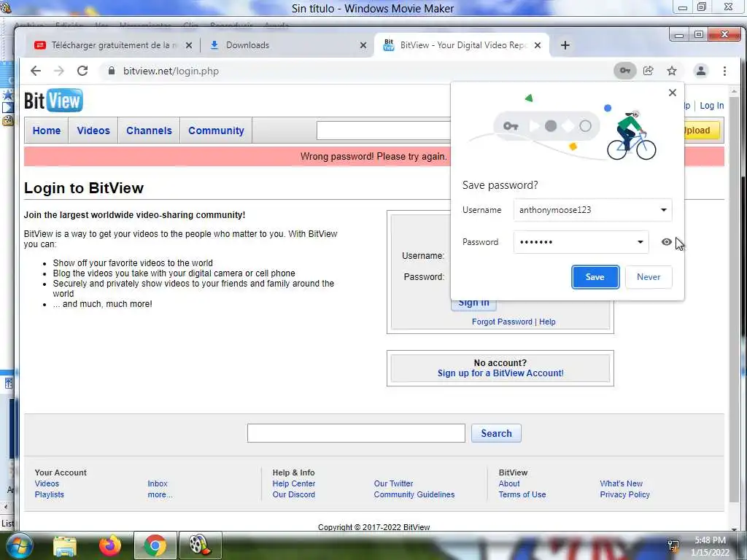The width and height of the screenshot is (747, 560).
Task: Open Videos under Your Account
Action: [x=47, y=484]
